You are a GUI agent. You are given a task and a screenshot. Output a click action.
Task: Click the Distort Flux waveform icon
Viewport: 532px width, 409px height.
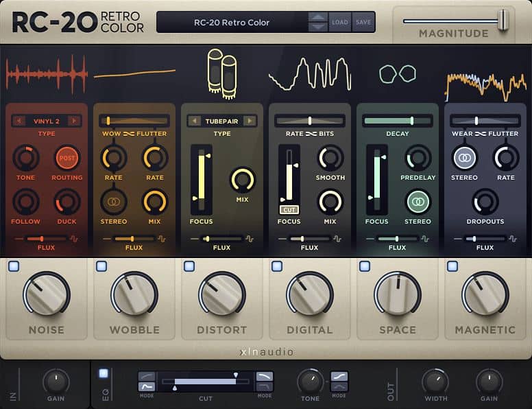pos(250,239)
